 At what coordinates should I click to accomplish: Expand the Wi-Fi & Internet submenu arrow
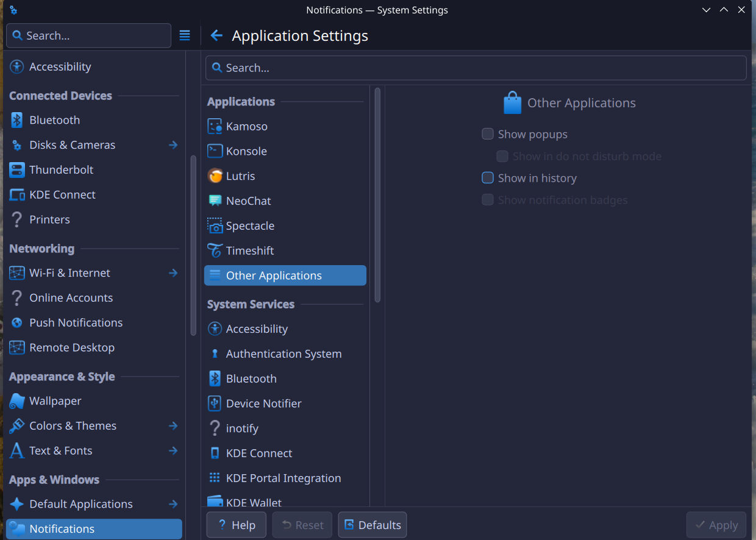(173, 273)
